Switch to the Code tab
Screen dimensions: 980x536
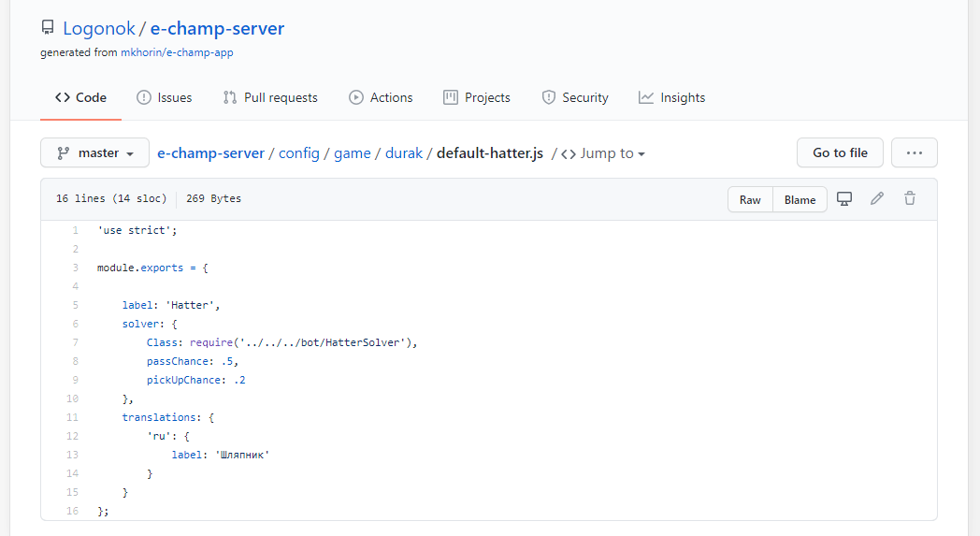[80, 97]
